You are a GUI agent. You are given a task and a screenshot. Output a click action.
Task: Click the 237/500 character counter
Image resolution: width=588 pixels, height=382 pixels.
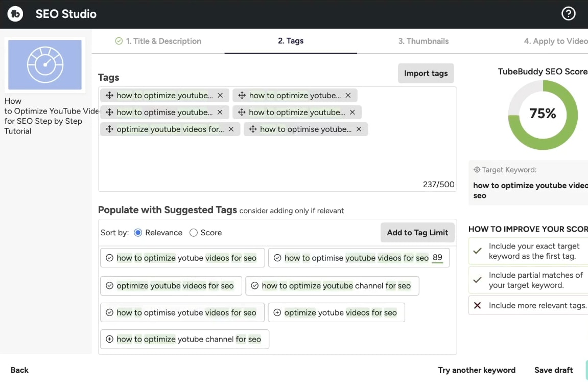coord(438,184)
